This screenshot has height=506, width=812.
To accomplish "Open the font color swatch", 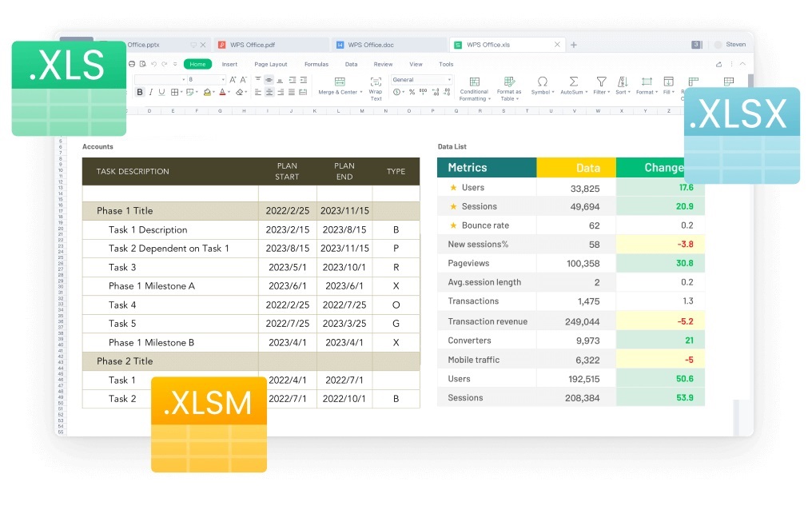I will coord(221,90).
